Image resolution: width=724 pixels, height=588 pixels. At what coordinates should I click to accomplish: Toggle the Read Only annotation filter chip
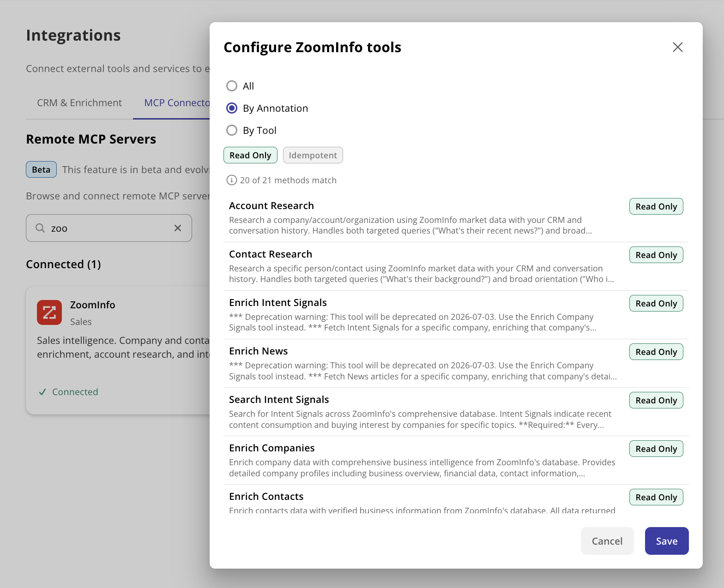point(250,155)
